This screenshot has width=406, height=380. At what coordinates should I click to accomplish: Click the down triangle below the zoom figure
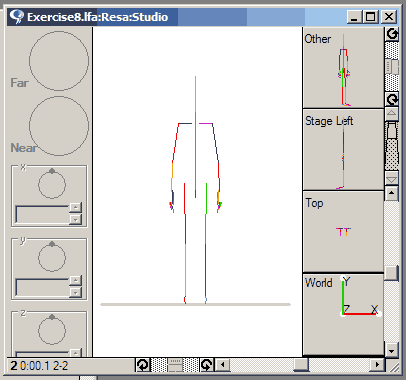pyautogui.click(x=392, y=179)
